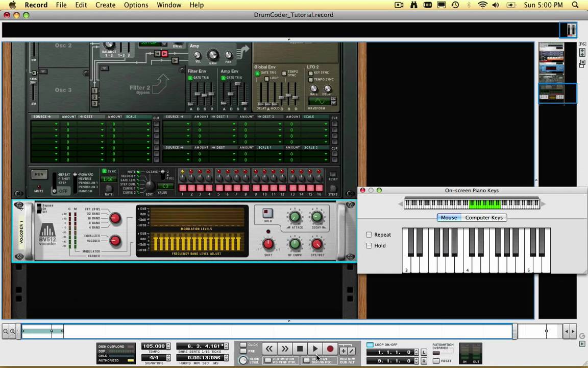Image resolution: width=588 pixels, height=368 pixels.
Task: Click the step sequencer Steps knob
Action: click(x=333, y=189)
